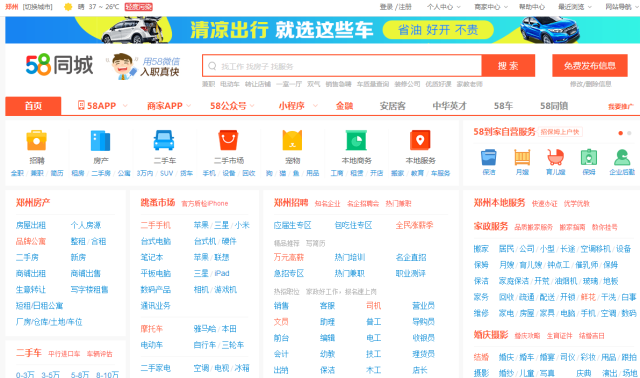Click the 免费发布信息 button
640x378 pixels.
590,66
